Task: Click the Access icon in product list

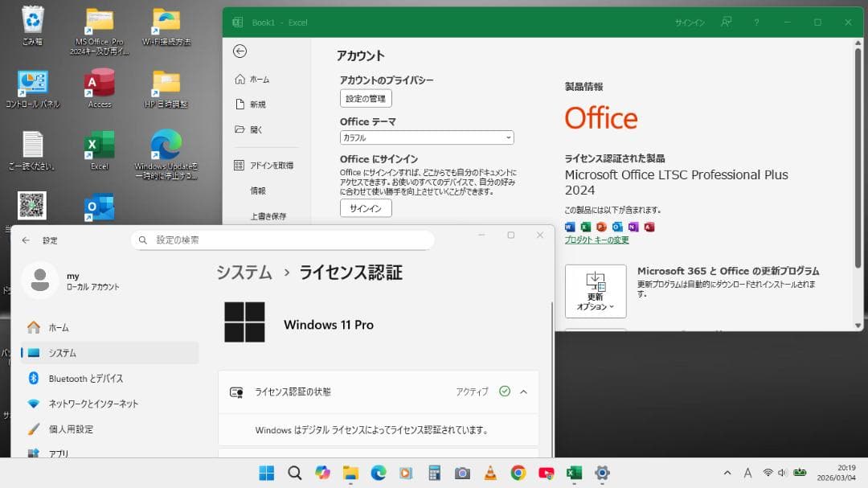Action: coord(649,227)
